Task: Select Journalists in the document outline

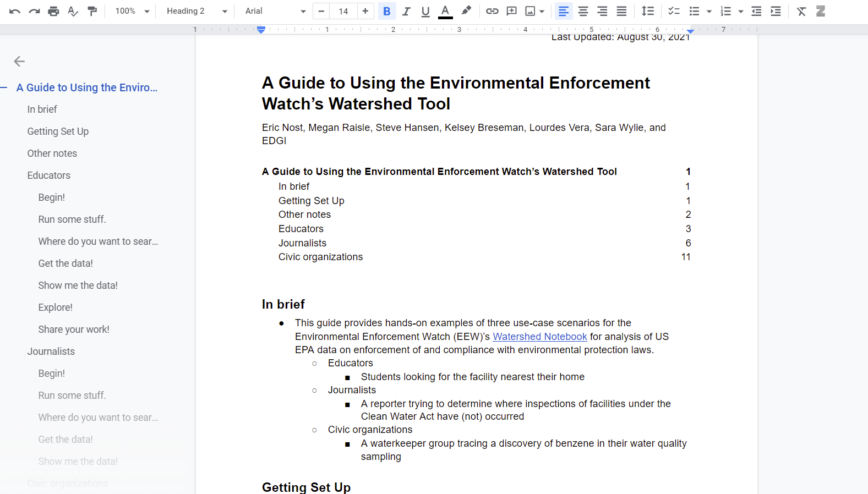Action: click(51, 352)
